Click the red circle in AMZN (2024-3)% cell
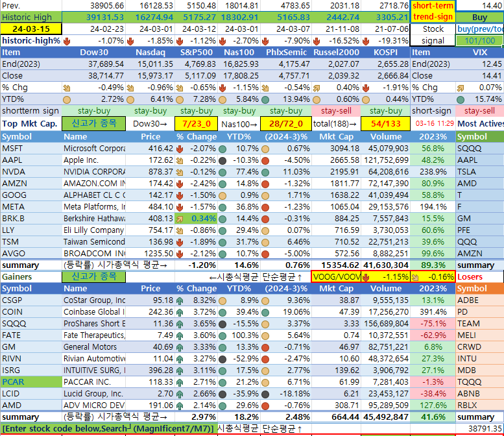The height and width of the screenshot is (436, 504). coord(265,184)
